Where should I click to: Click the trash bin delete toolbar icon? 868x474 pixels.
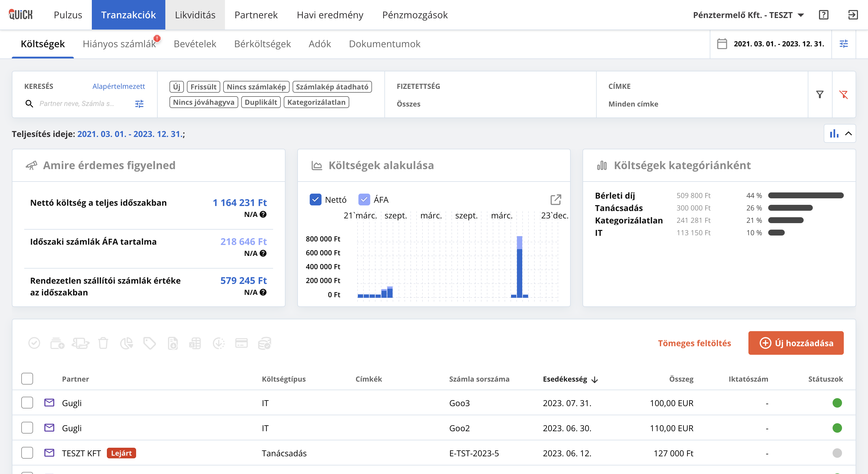(103, 343)
